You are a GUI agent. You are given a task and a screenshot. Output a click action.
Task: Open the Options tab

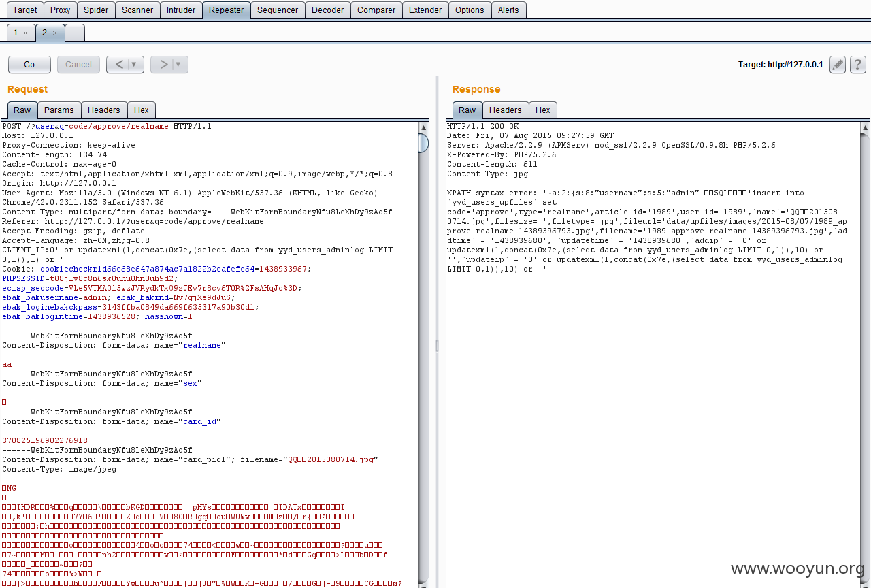click(x=470, y=10)
